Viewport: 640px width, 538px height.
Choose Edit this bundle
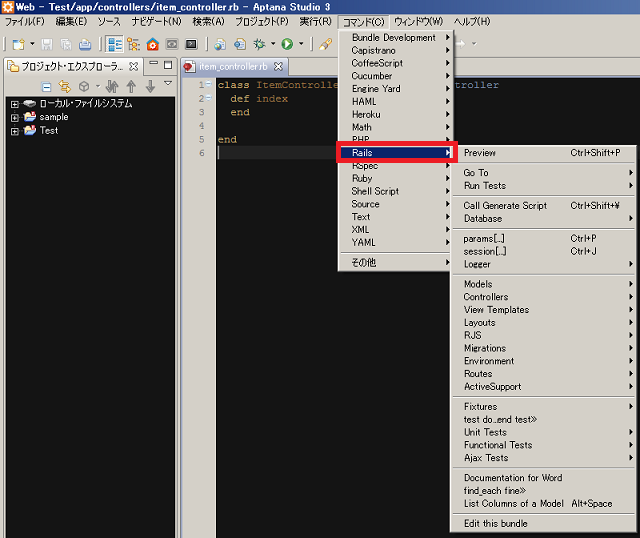pos(495,523)
